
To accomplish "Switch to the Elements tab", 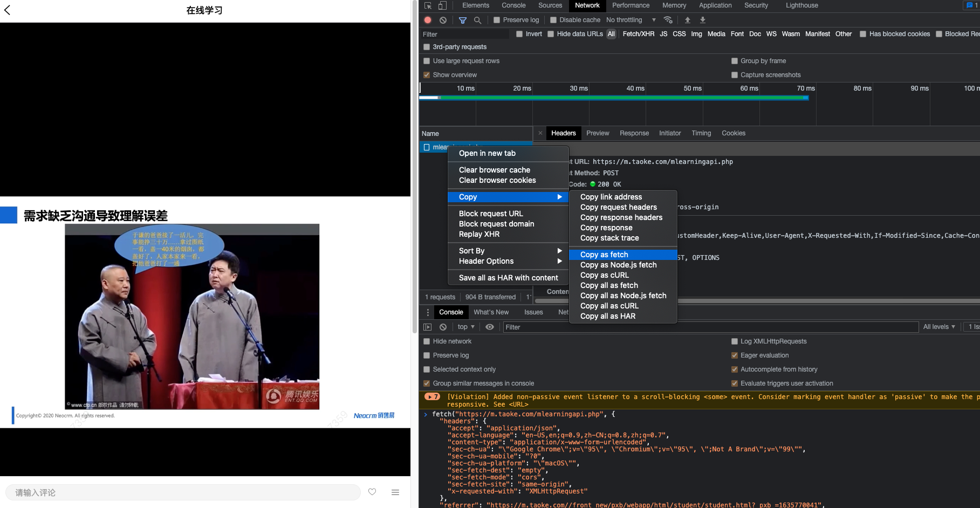I will pyautogui.click(x=476, y=5).
